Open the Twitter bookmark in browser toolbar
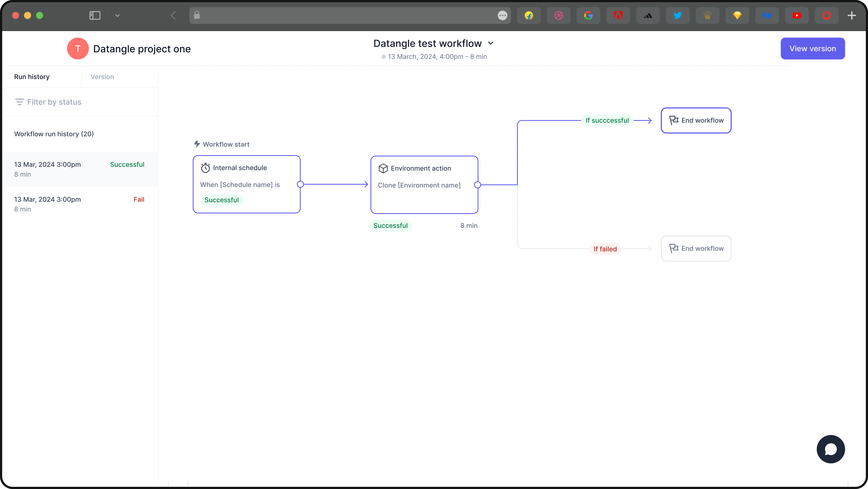The height and width of the screenshot is (489, 868). point(678,15)
